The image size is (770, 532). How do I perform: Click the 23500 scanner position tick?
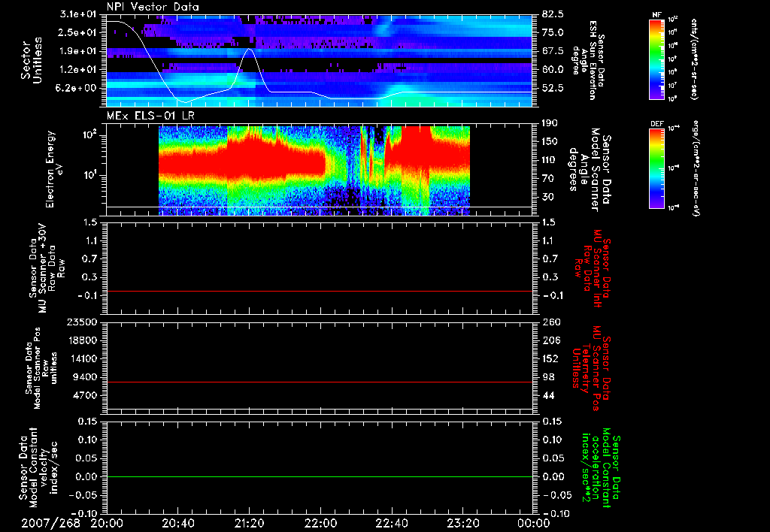(81, 322)
